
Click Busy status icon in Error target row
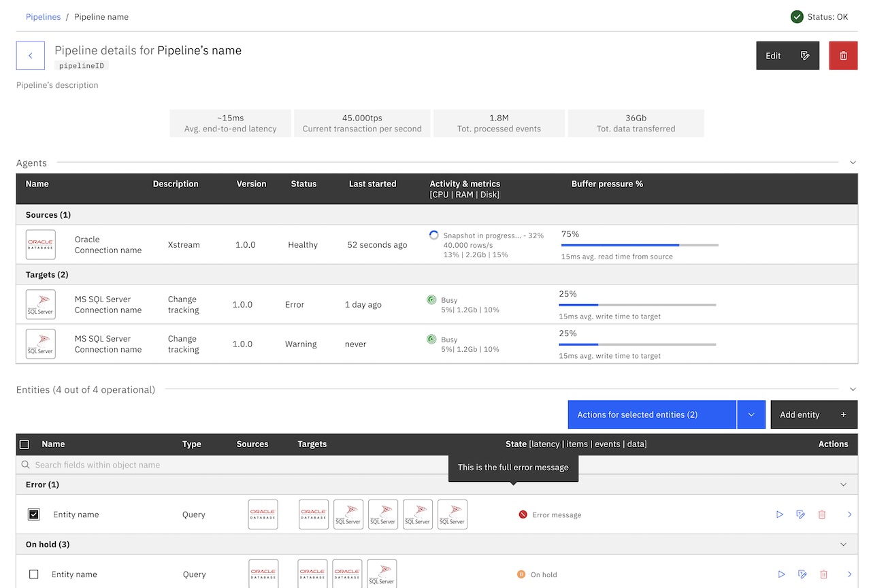pos(431,299)
